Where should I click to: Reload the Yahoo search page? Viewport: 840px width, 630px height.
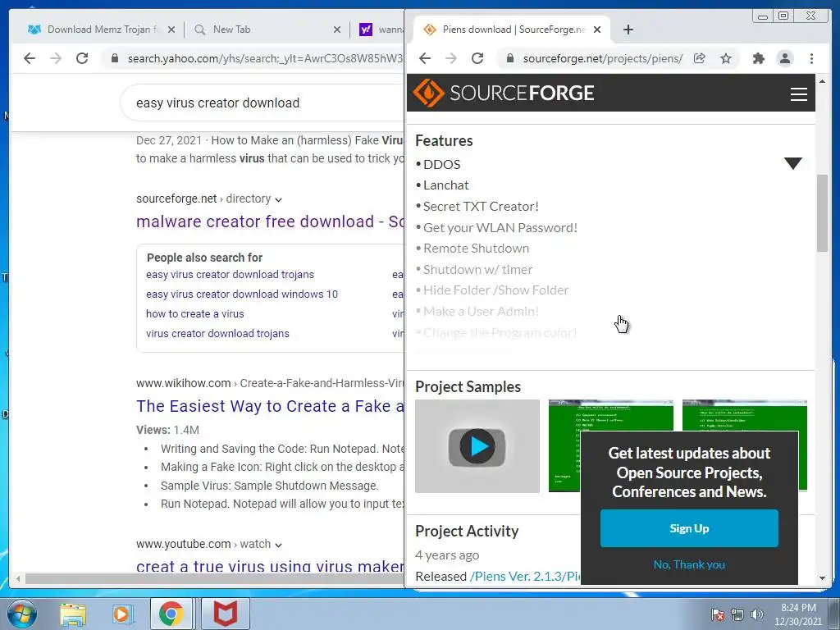click(82, 58)
